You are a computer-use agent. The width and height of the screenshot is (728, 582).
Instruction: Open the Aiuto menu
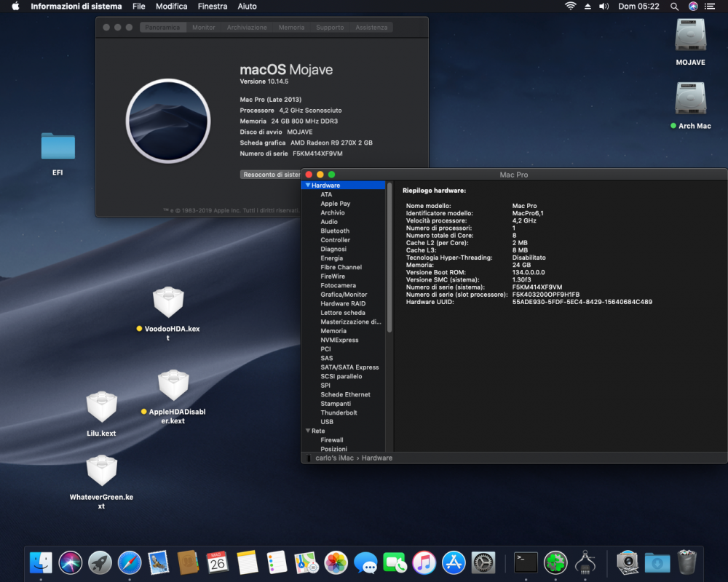tap(247, 7)
